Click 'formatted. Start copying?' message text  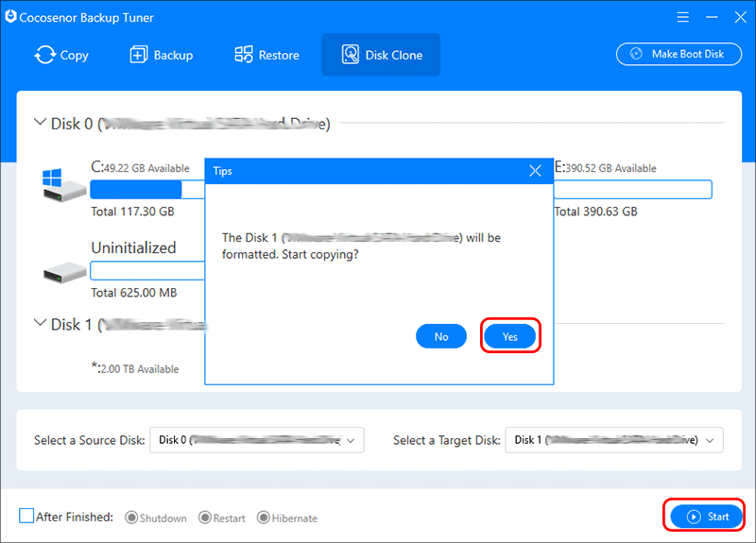[x=290, y=254]
